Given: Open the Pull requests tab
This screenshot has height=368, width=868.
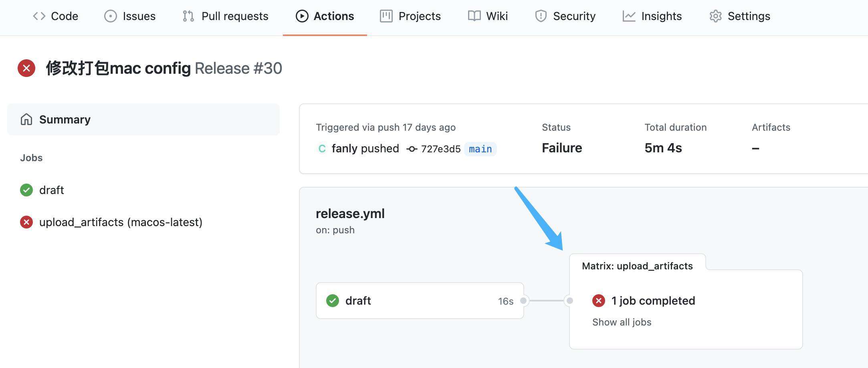Looking at the screenshot, I should [x=225, y=16].
